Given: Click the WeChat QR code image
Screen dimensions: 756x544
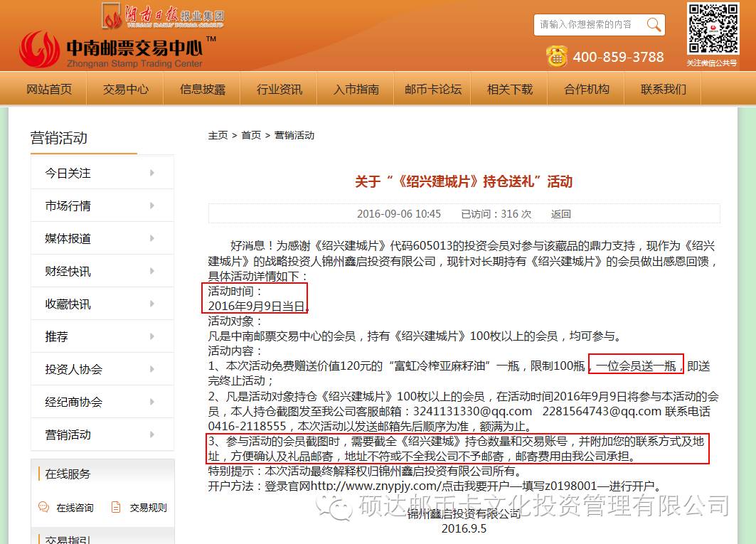Looking at the screenshot, I should (713, 29).
